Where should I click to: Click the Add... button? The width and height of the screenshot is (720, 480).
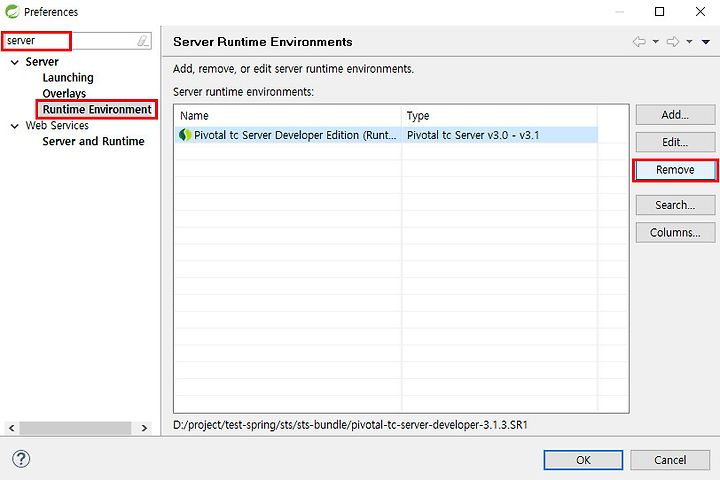tap(675, 115)
